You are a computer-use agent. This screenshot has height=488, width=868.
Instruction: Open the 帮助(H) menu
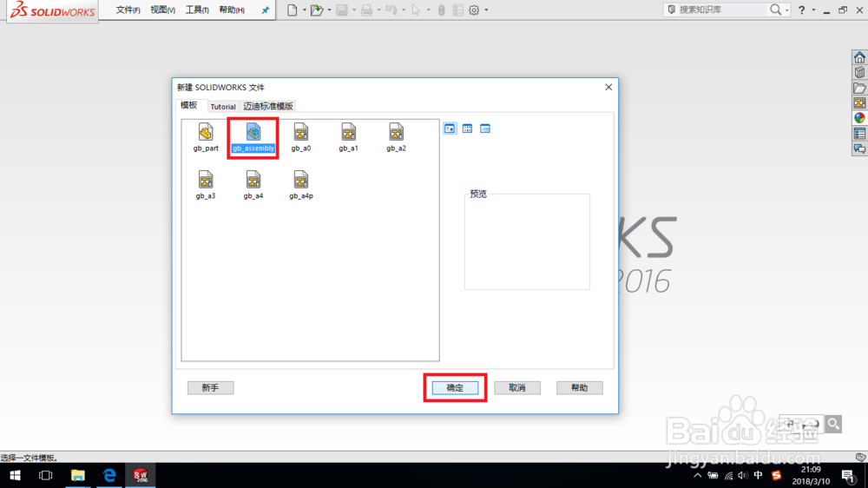click(232, 10)
